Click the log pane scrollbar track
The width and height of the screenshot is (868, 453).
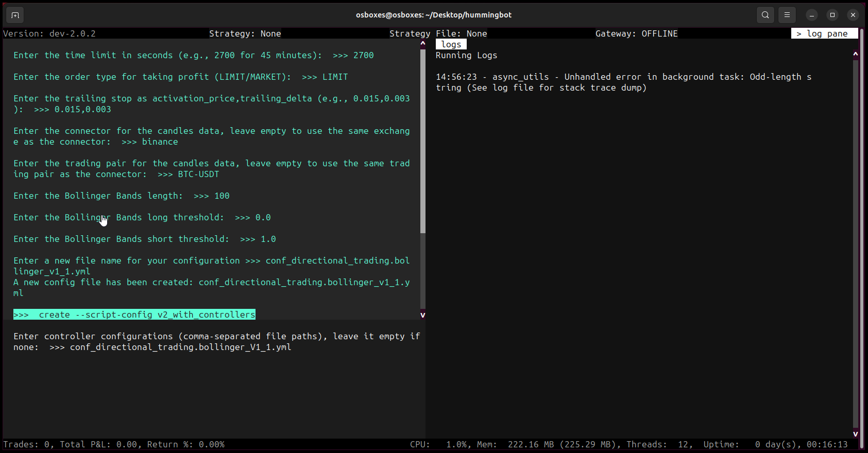(x=856, y=242)
